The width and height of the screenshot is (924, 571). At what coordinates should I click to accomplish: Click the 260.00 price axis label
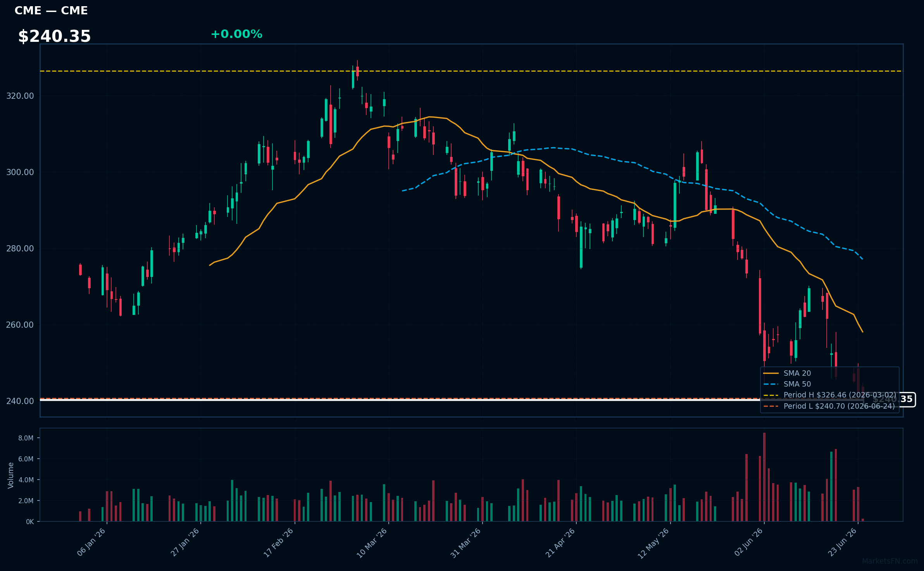pyautogui.click(x=20, y=325)
